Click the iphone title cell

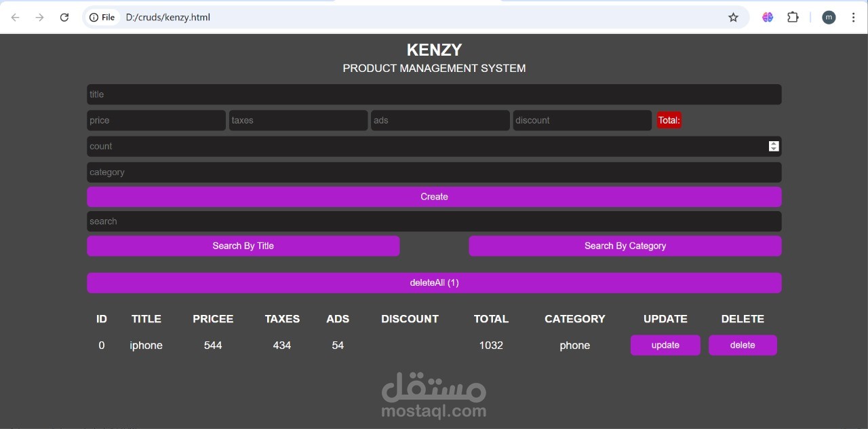point(146,346)
